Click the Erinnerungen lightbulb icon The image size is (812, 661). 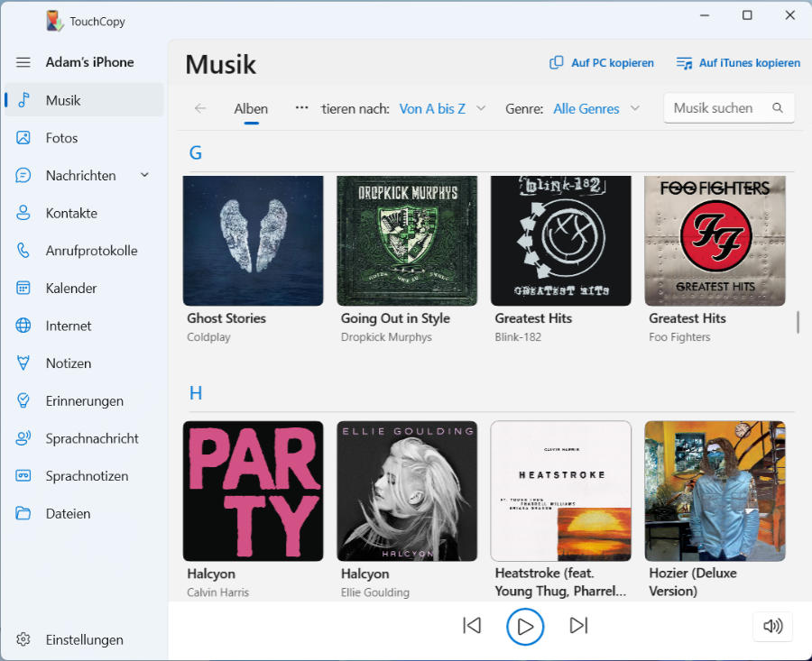(x=23, y=400)
